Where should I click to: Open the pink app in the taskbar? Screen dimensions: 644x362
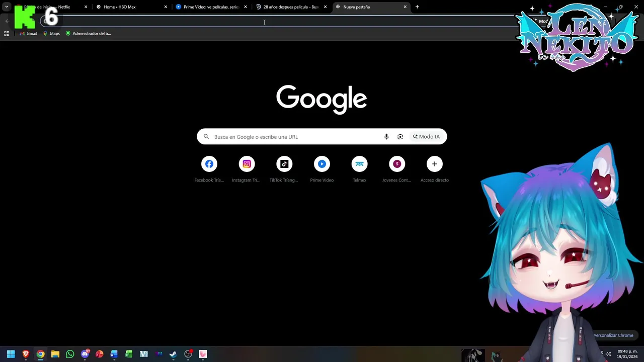203,354
